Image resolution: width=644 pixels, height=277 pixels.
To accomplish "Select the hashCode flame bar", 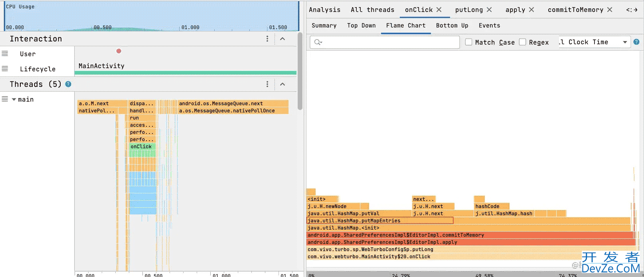I will click(492, 206).
